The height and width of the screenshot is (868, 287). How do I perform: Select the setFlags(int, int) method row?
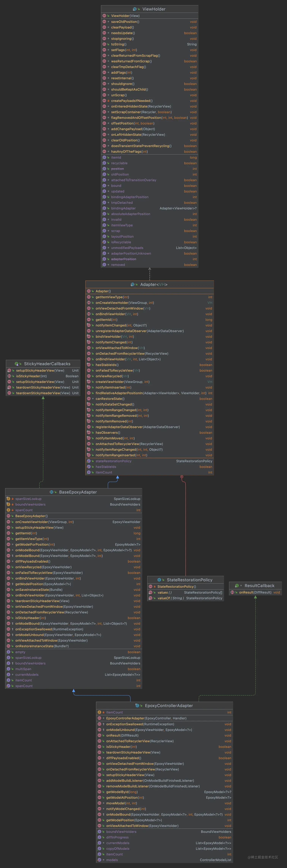[x=150, y=50]
